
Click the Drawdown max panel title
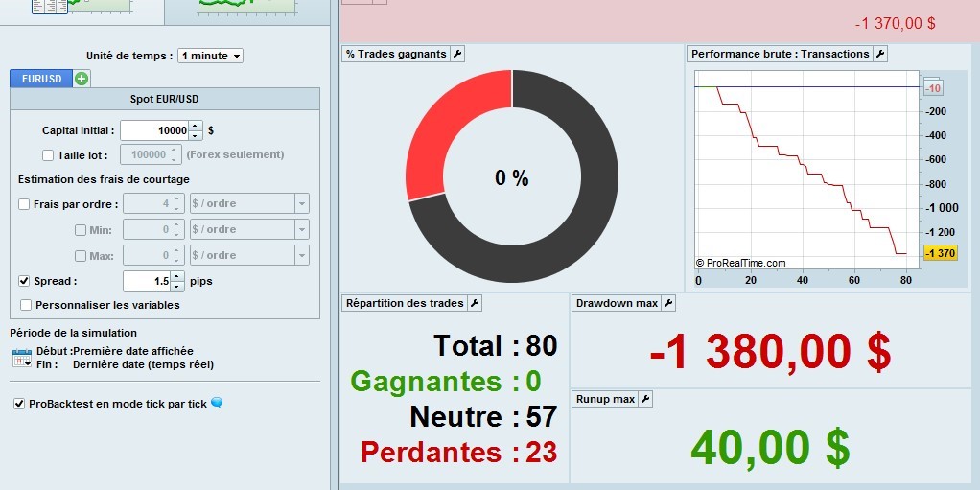617,303
